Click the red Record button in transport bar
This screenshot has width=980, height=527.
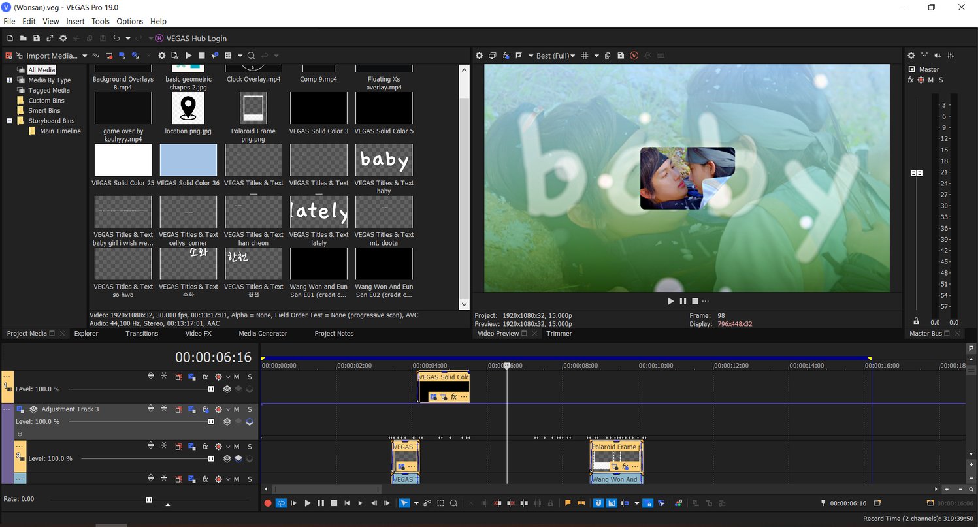click(x=268, y=503)
